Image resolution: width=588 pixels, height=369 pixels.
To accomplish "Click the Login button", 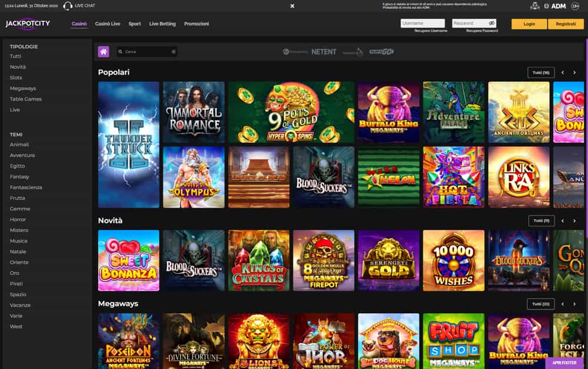I will [x=529, y=24].
